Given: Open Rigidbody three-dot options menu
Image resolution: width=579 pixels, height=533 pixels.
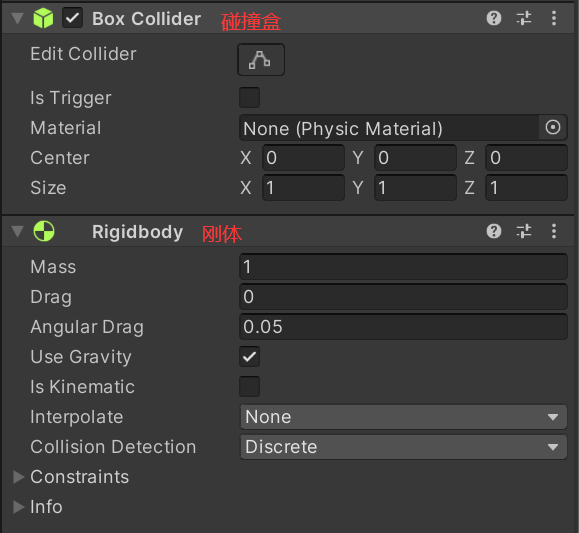Looking at the screenshot, I should 554,231.
